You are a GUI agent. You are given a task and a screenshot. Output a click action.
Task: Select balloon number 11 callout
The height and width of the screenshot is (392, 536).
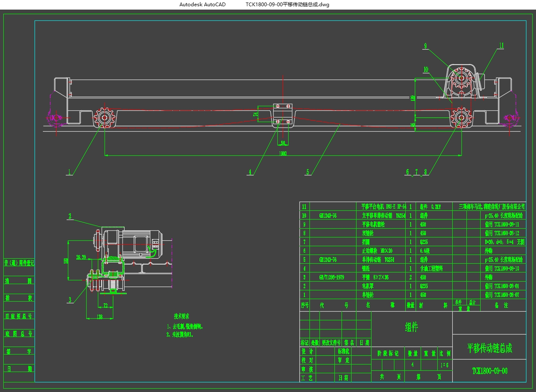501,45
